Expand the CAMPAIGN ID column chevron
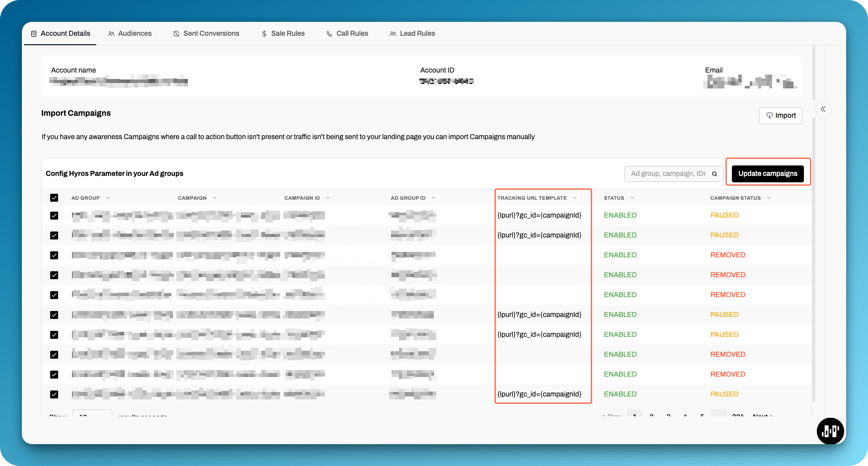Screen dimensions: 868x466 pos(328,198)
